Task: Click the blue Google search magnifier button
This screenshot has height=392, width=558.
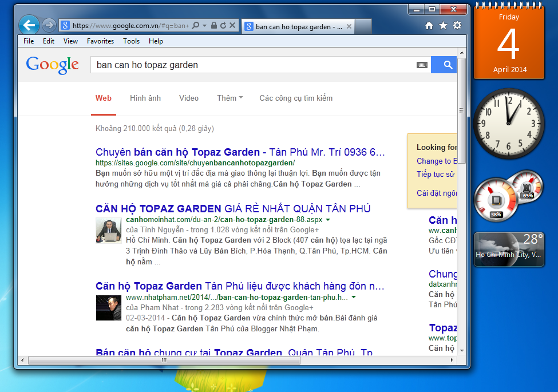Action: coord(444,65)
